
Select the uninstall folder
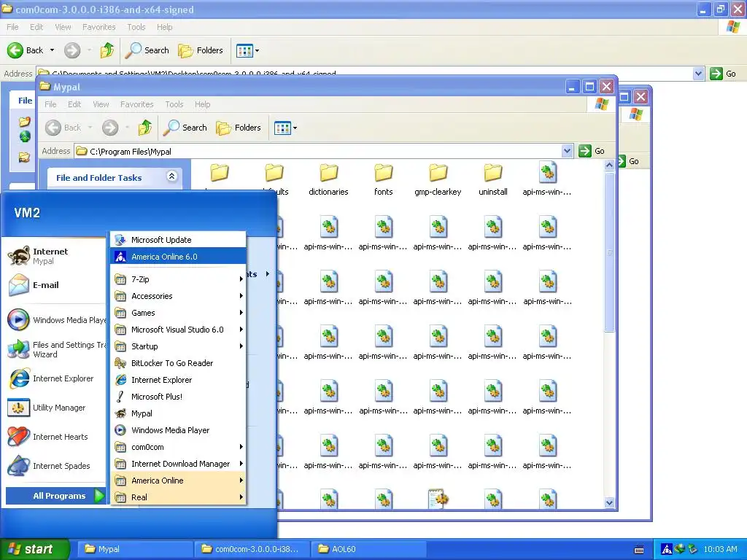click(x=493, y=180)
